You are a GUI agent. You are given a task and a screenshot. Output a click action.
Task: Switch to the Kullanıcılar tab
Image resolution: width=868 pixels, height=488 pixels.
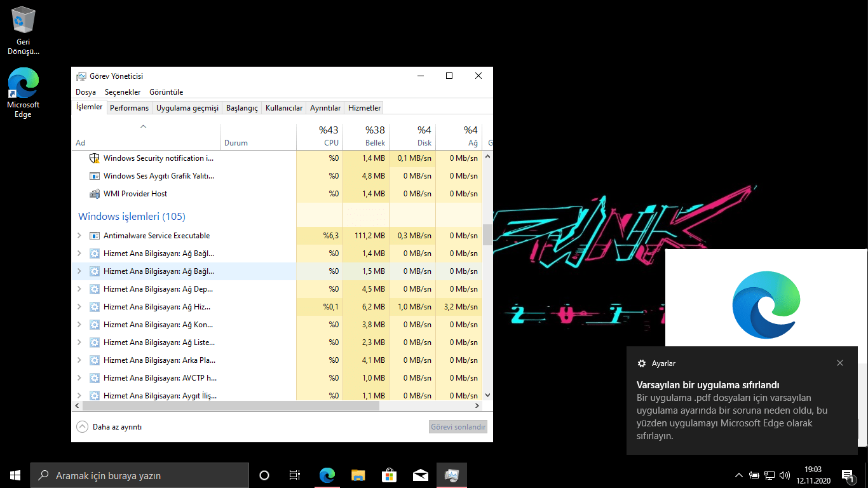point(284,108)
